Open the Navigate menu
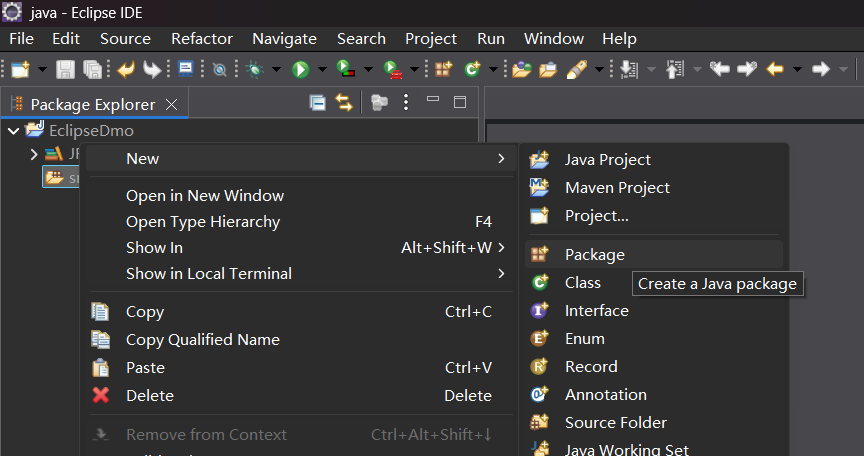Viewport: 864px width, 456px height. (x=284, y=39)
